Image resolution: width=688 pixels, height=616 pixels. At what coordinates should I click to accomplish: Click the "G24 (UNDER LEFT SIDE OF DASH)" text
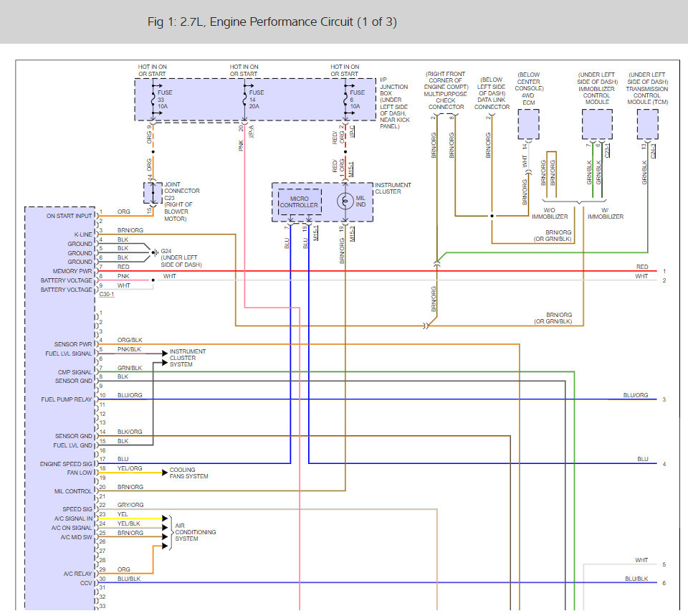click(x=181, y=257)
